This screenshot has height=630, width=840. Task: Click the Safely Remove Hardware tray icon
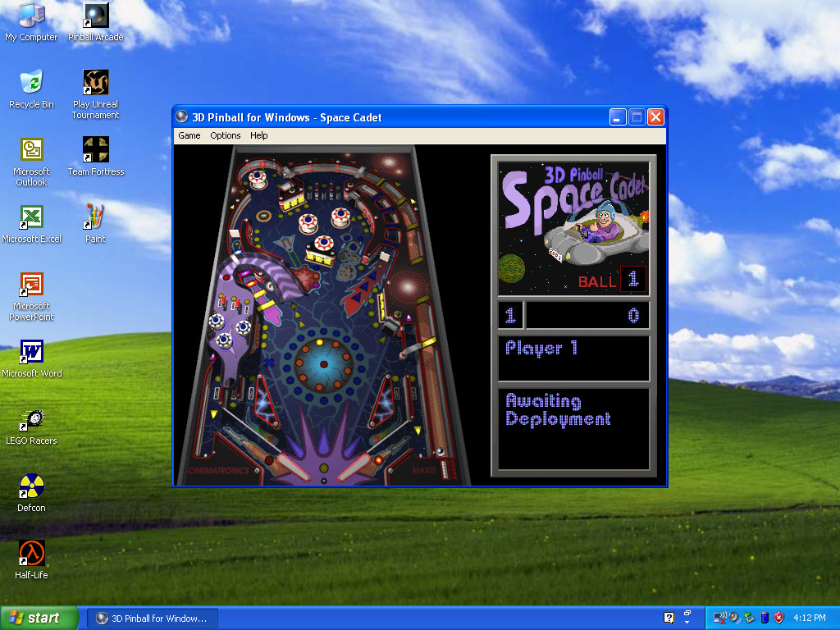(749, 618)
